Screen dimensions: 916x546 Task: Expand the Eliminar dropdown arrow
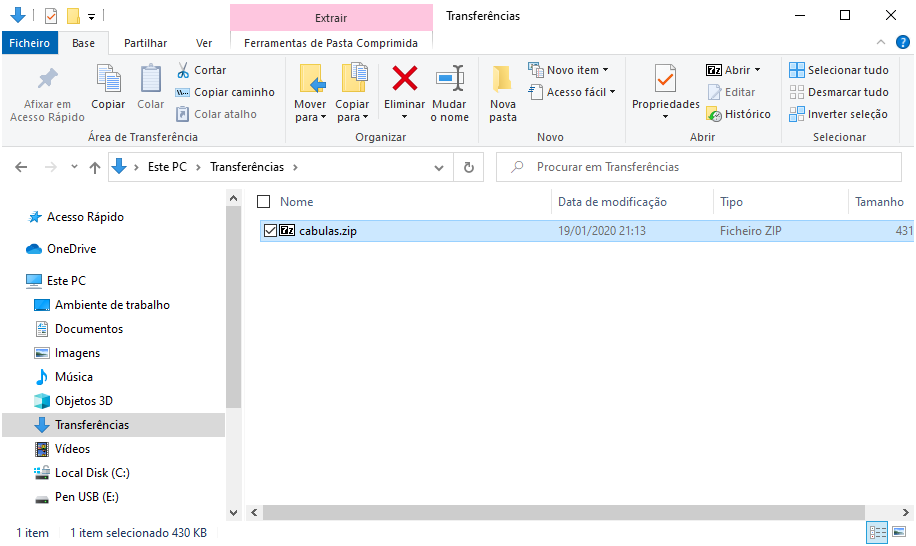(x=404, y=117)
